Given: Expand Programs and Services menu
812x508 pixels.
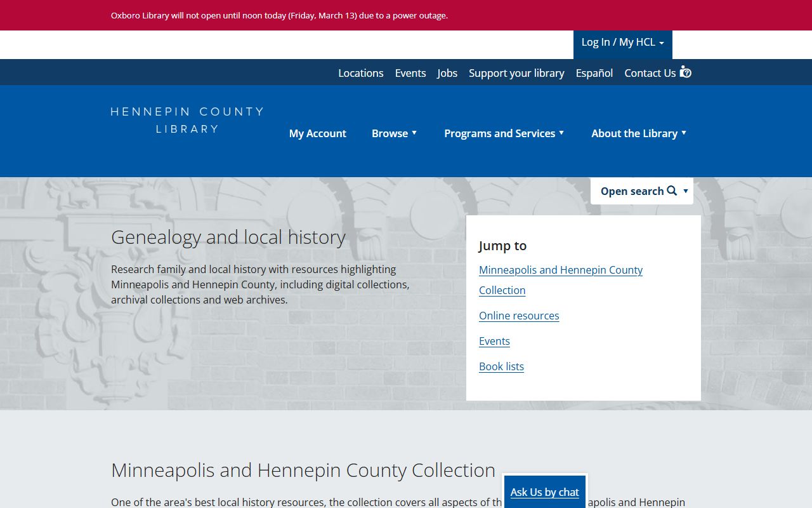Looking at the screenshot, I should point(504,133).
